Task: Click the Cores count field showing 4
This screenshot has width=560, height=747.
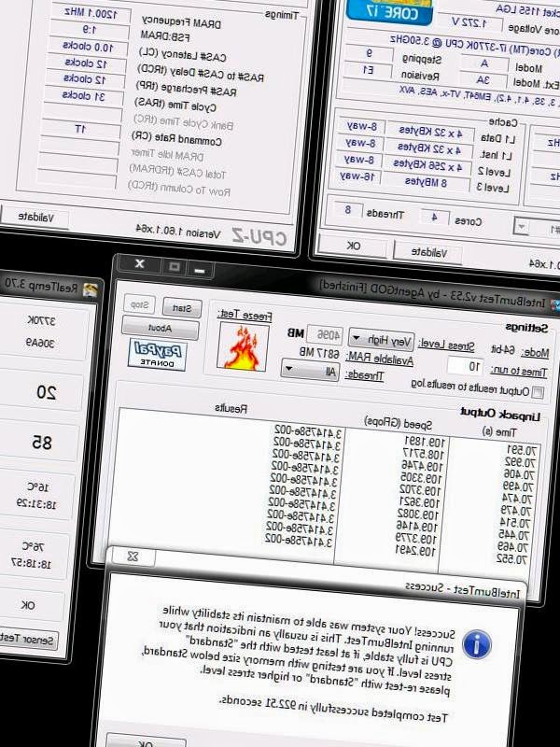Action: (434, 218)
